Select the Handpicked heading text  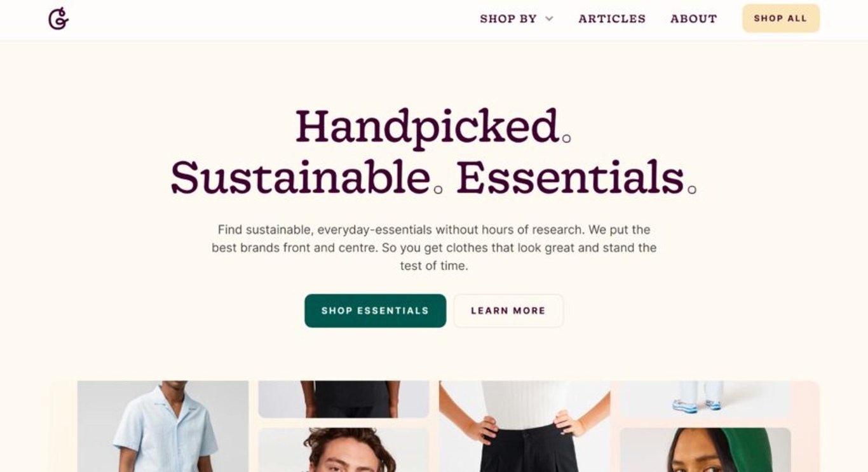(x=427, y=126)
